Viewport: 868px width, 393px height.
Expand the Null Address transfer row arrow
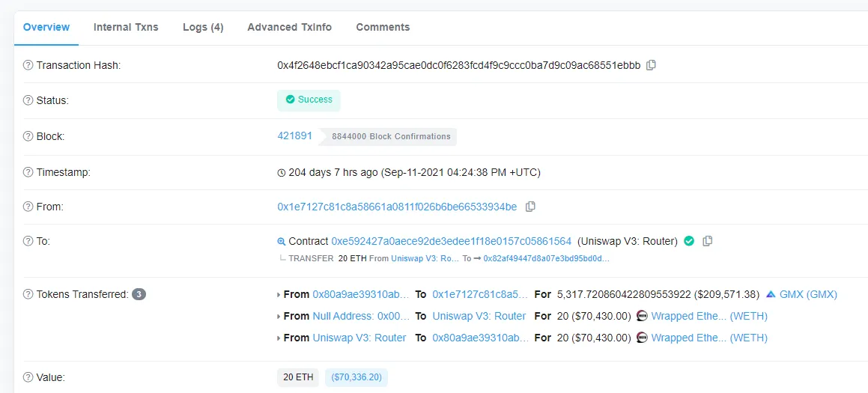(279, 316)
